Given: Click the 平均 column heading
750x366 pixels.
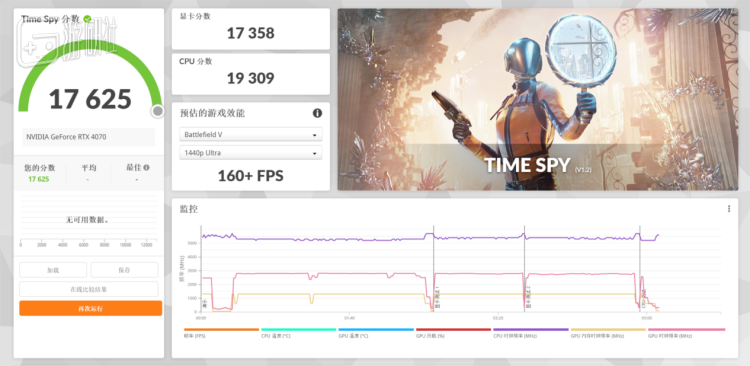Looking at the screenshot, I should point(88,168).
